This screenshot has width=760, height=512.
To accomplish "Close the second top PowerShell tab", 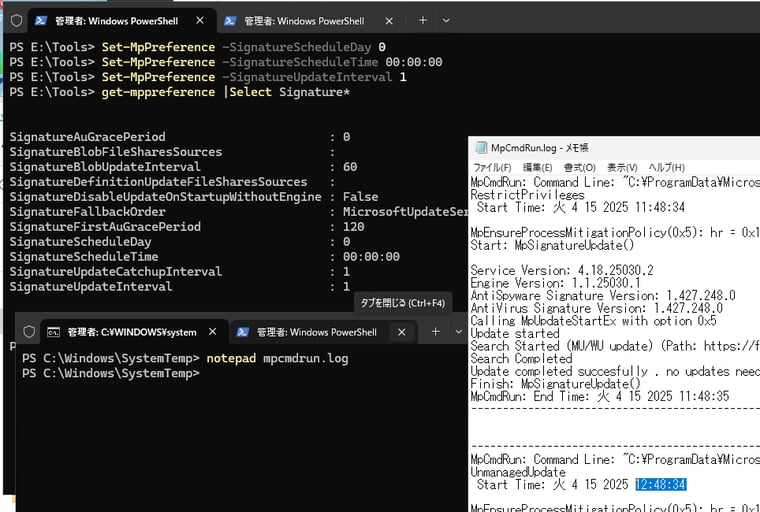I will [389, 21].
